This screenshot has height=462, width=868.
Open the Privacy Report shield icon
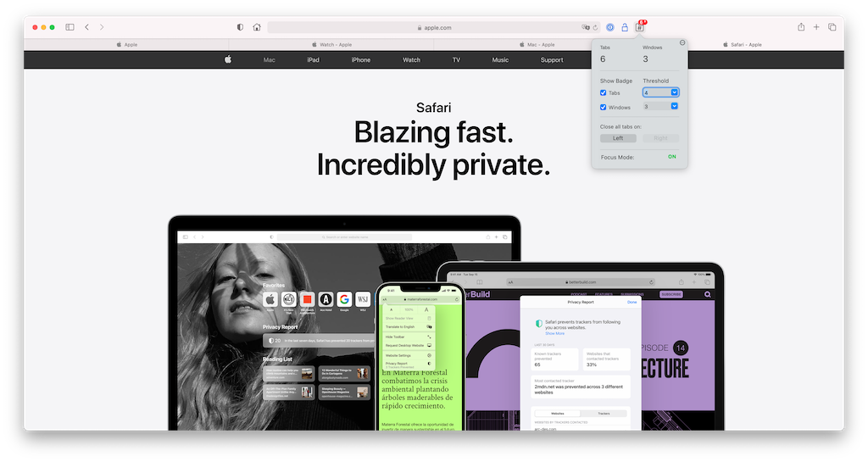tap(240, 27)
